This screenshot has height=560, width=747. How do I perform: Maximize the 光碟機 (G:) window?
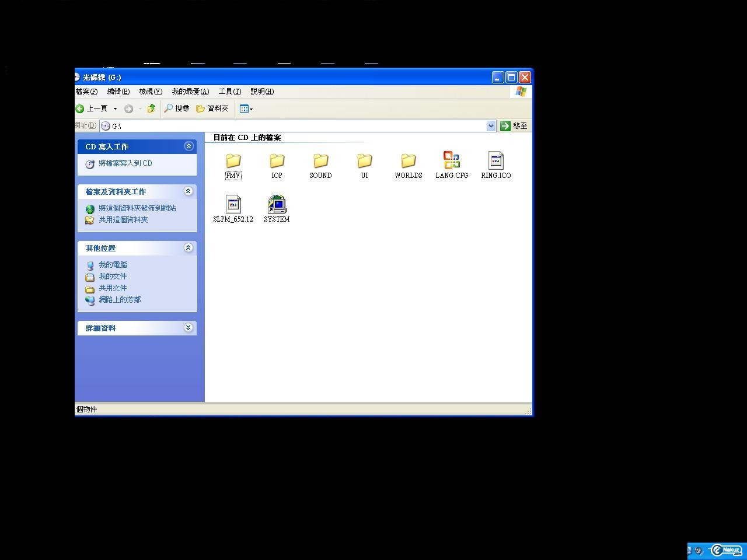[511, 77]
